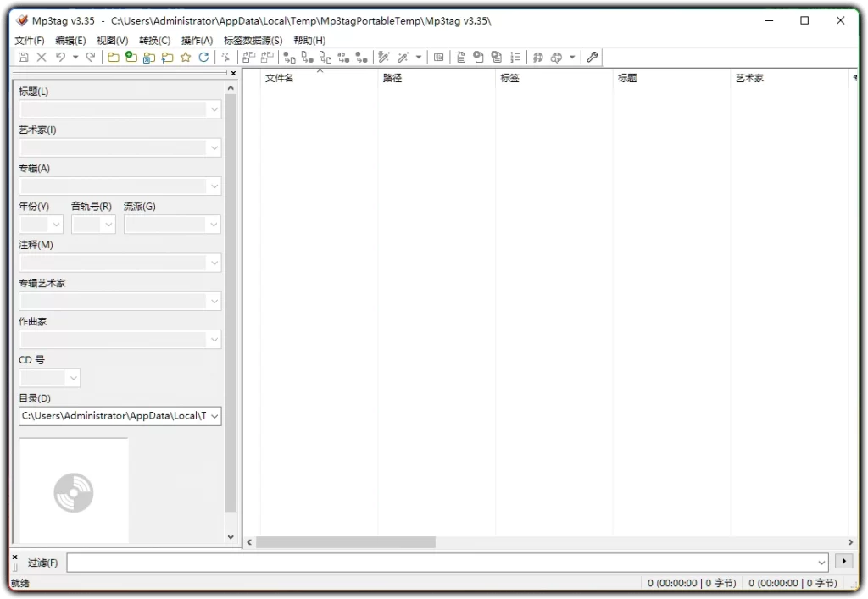The image size is (868, 599).
Task: Click the add directory green plus folder icon
Action: [x=131, y=57]
